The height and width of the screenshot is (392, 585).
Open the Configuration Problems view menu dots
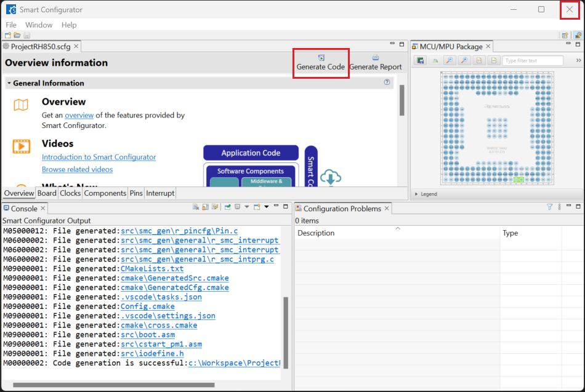click(559, 207)
